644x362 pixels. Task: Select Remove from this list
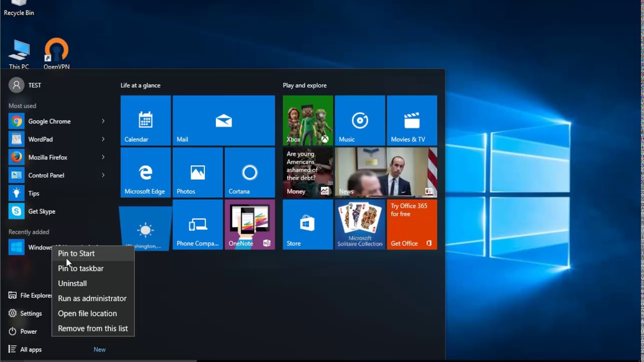[93, 329]
